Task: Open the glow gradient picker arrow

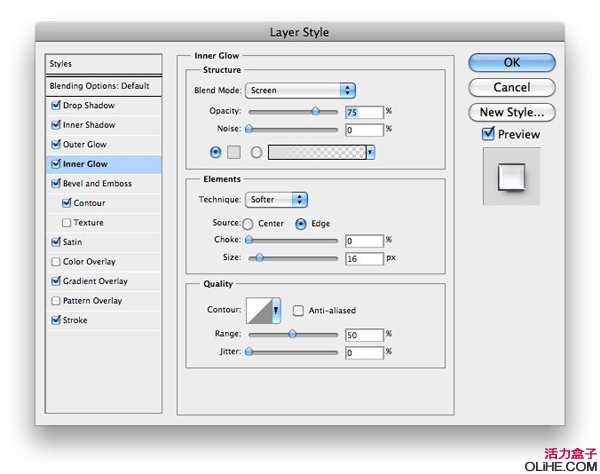Action: click(369, 152)
